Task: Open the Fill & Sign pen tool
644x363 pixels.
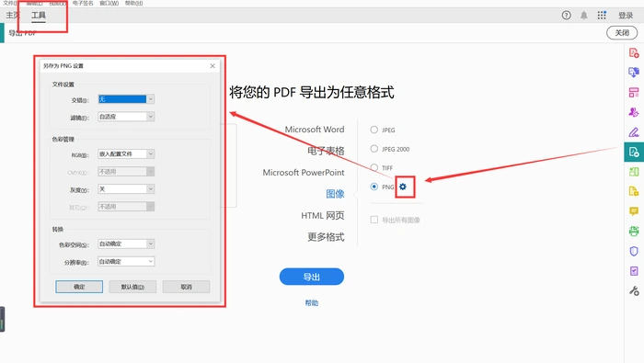Action: point(634,132)
